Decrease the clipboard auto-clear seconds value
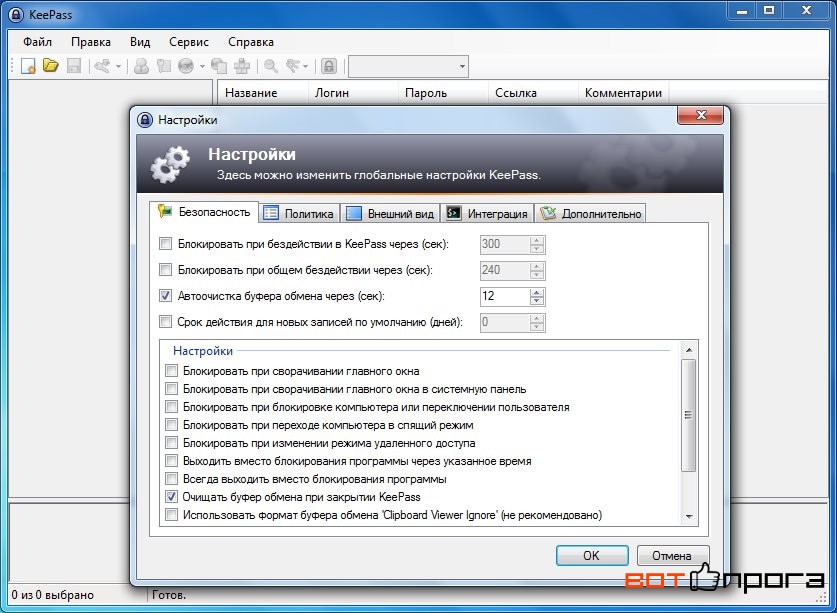Screen dimensions: 837x613 tap(537, 301)
